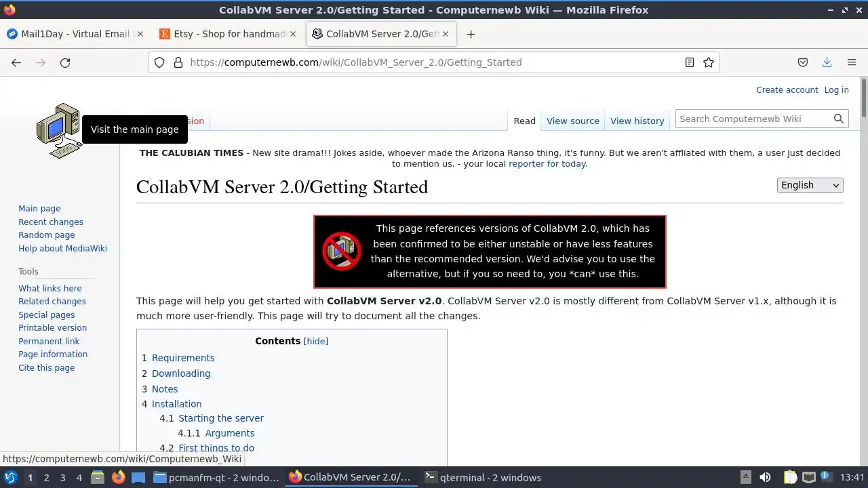Open Help about MediaWiki link
This screenshot has width=868, height=488.
[62, 248]
